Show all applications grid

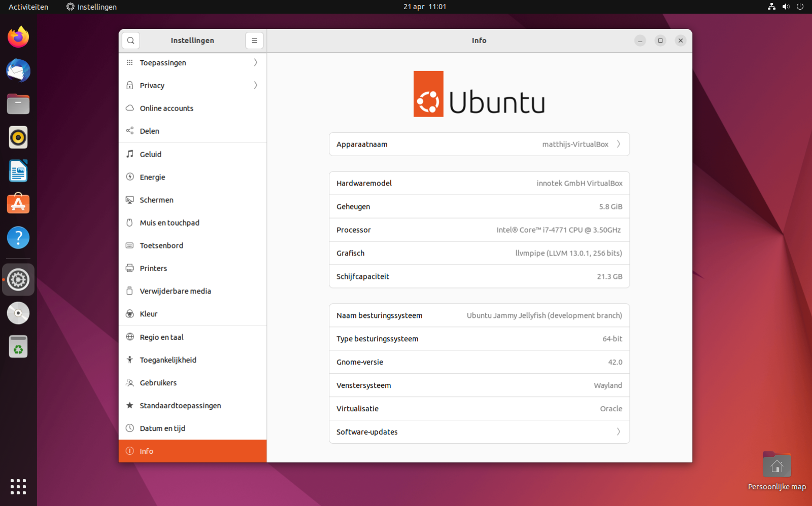(x=18, y=487)
